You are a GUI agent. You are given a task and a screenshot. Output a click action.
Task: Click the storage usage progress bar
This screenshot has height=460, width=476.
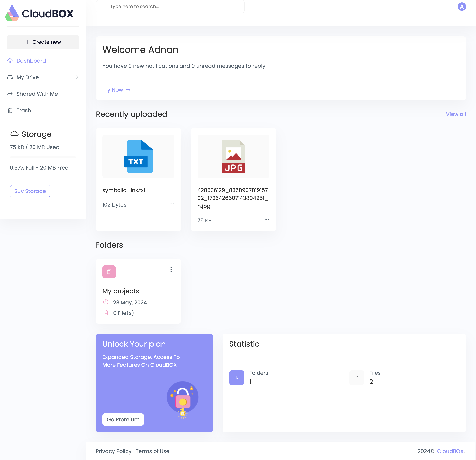(x=42, y=157)
